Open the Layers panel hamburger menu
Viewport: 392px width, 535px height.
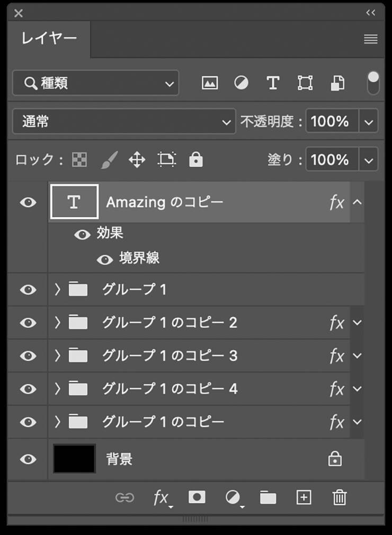(x=371, y=39)
